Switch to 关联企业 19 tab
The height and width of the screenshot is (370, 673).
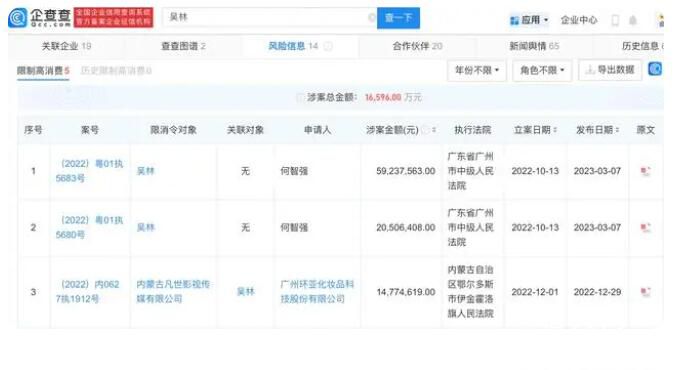[67, 46]
